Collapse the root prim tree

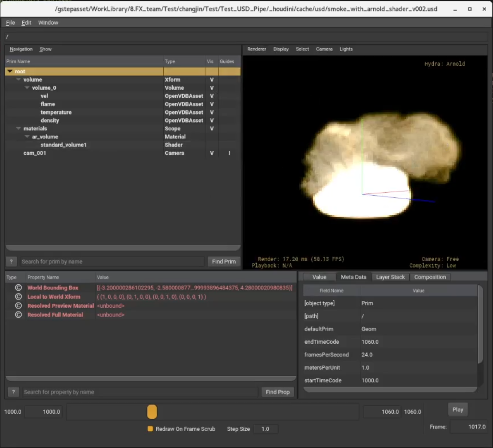tap(10, 72)
